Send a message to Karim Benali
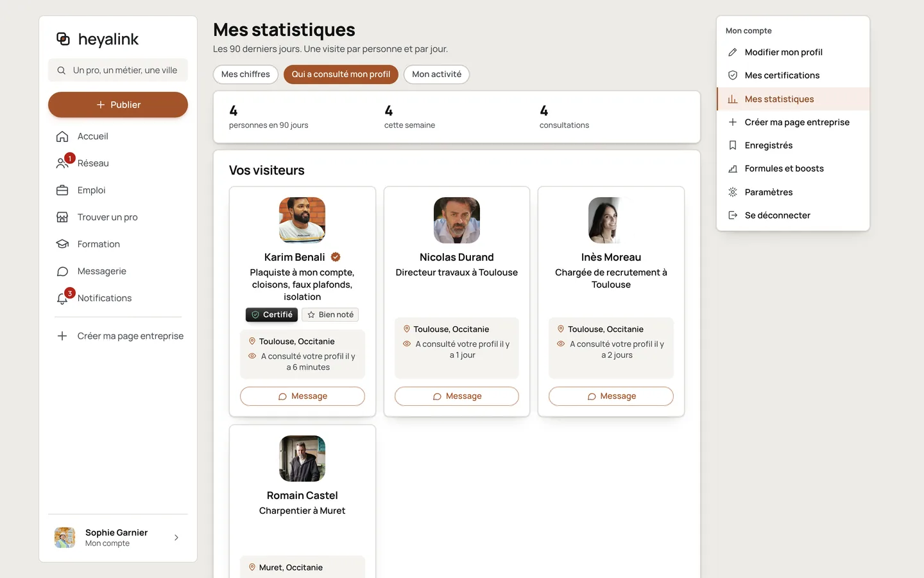 click(302, 396)
